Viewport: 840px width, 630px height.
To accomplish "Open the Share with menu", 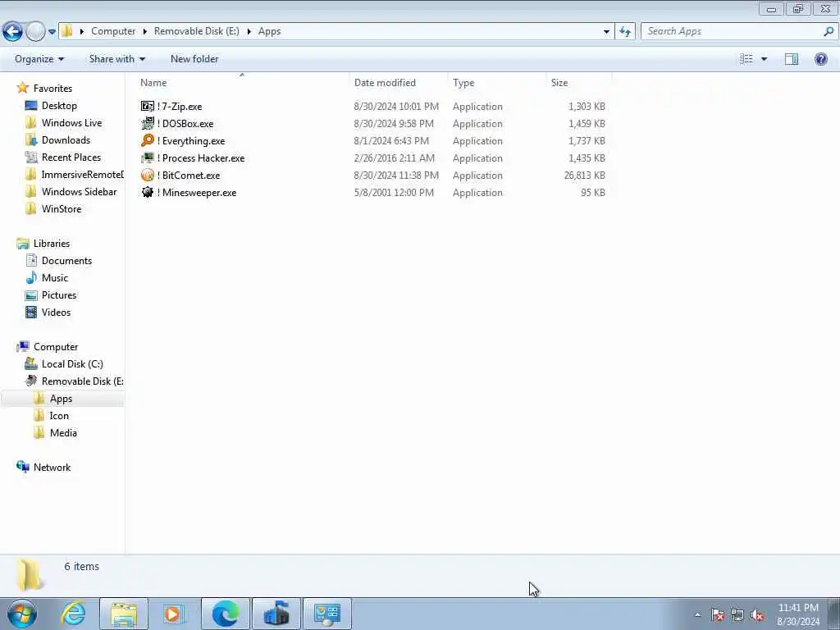I will pyautogui.click(x=116, y=59).
